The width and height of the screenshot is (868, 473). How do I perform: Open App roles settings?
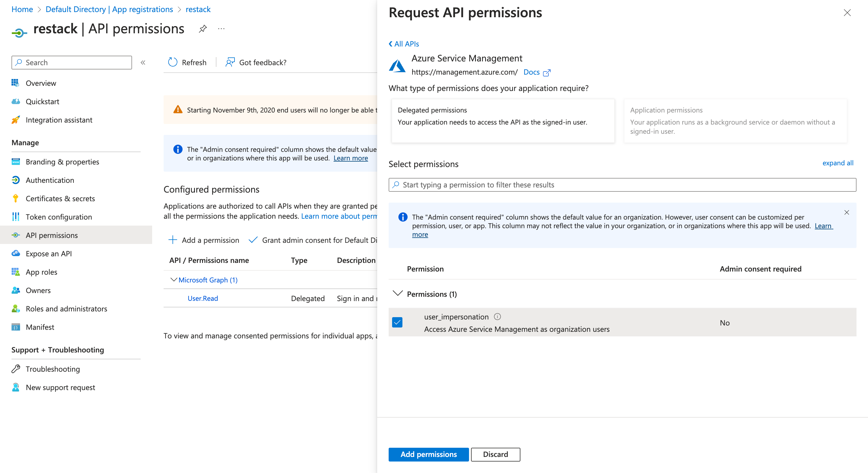[x=41, y=272]
